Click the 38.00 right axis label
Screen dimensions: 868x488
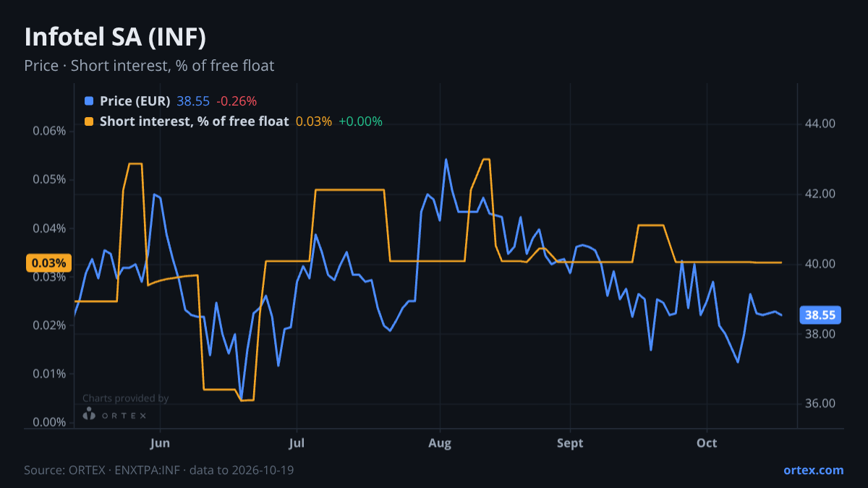tap(820, 334)
